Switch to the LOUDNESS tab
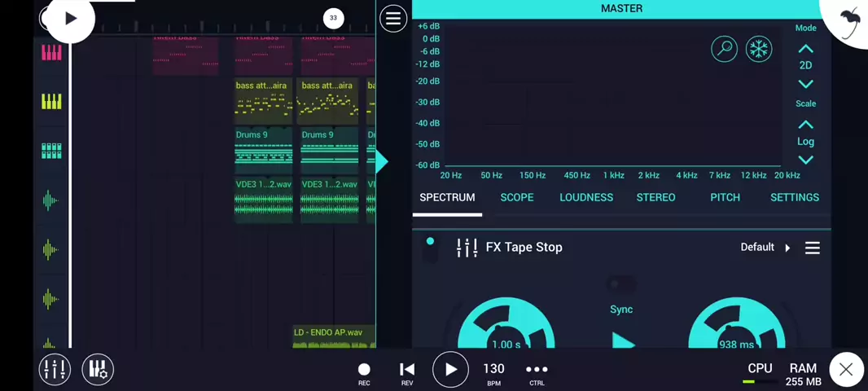 point(586,198)
